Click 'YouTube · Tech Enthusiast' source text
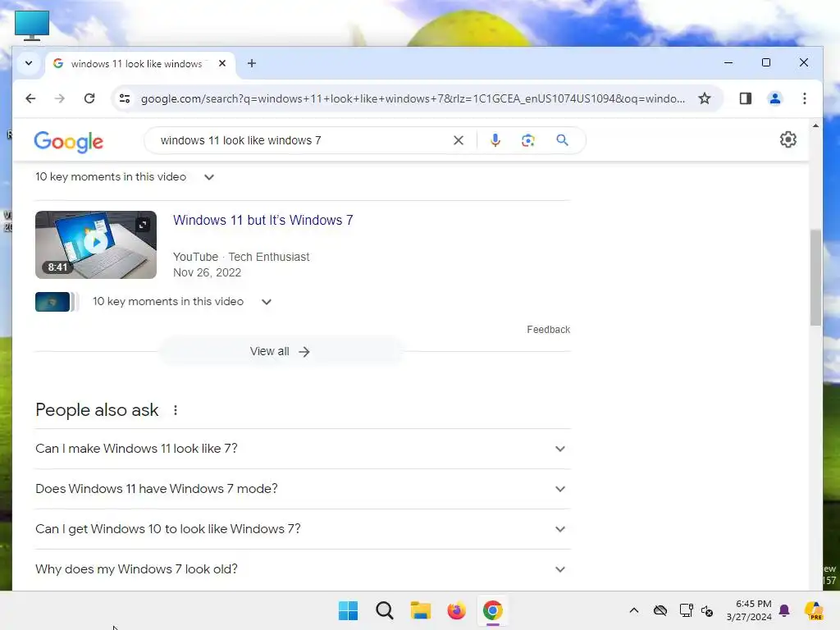Screen dimensions: 840x630 pos(241,257)
